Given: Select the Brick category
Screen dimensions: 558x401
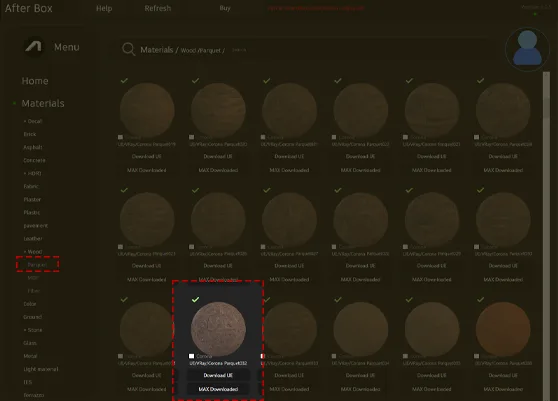Looking at the screenshot, I should click(x=30, y=134).
